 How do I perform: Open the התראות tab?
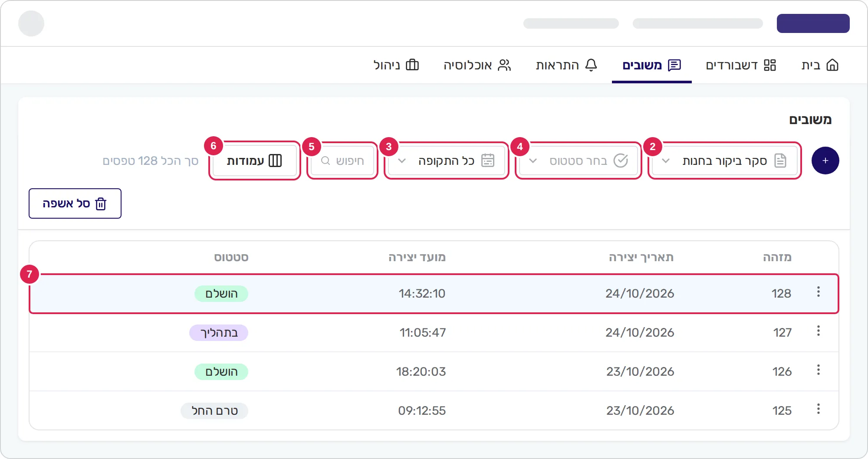tap(567, 65)
